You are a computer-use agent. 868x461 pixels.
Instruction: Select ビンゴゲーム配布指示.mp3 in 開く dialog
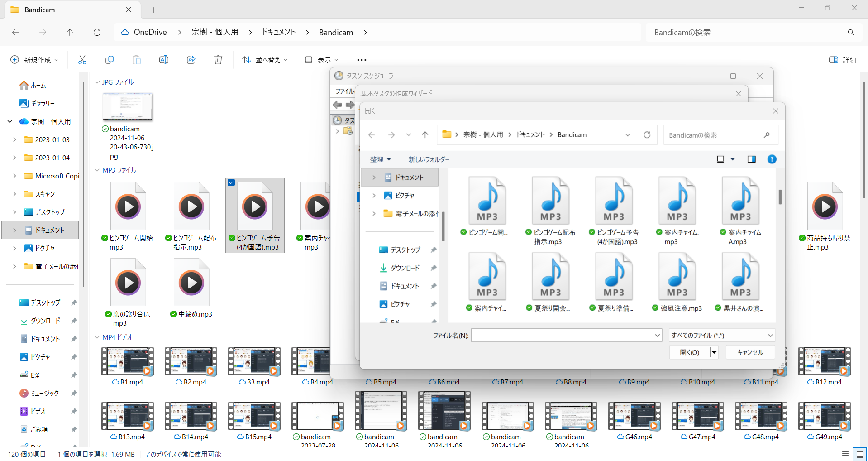(550, 211)
